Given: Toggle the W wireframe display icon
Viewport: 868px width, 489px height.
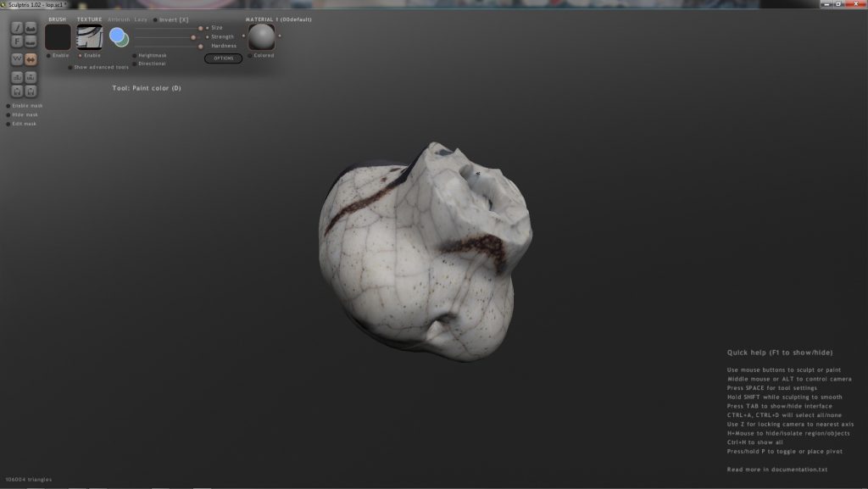Looking at the screenshot, I should point(17,59).
